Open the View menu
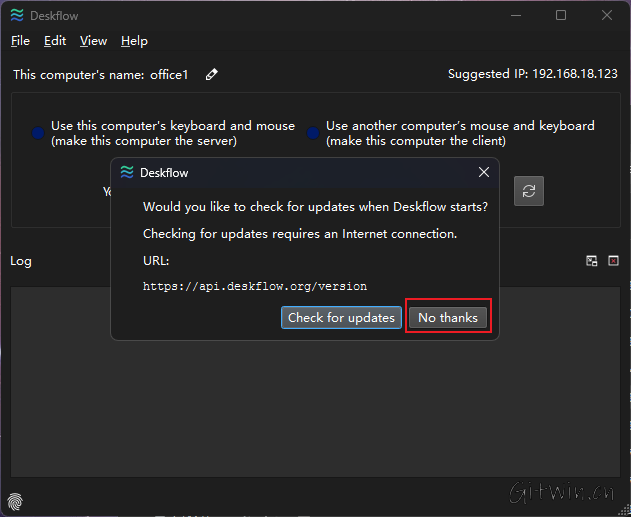This screenshot has height=517, width=631. [93, 41]
